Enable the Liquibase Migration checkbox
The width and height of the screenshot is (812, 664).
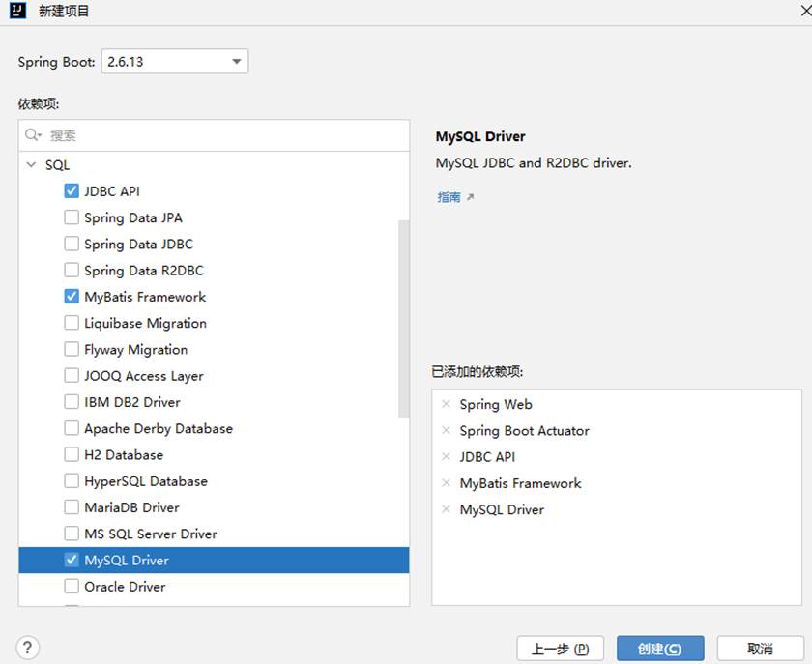(x=72, y=323)
